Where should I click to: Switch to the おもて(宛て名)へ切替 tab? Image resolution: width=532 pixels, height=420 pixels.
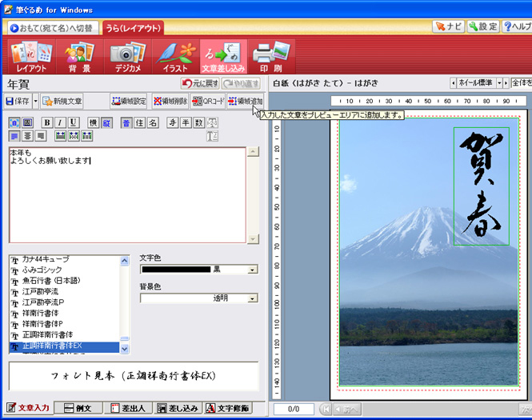[x=52, y=27]
